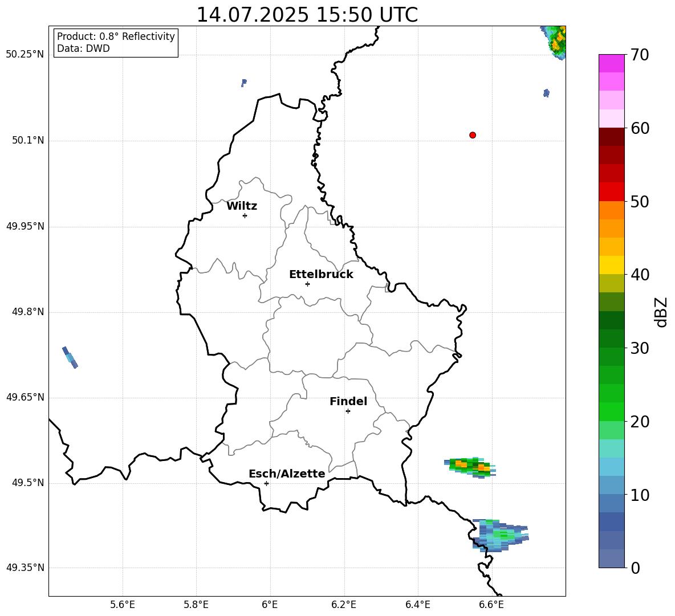The height and width of the screenshot is (616, 675).
Task: Click the magenta swatch at top of colorbar
Action: click(x=611, y=63)
